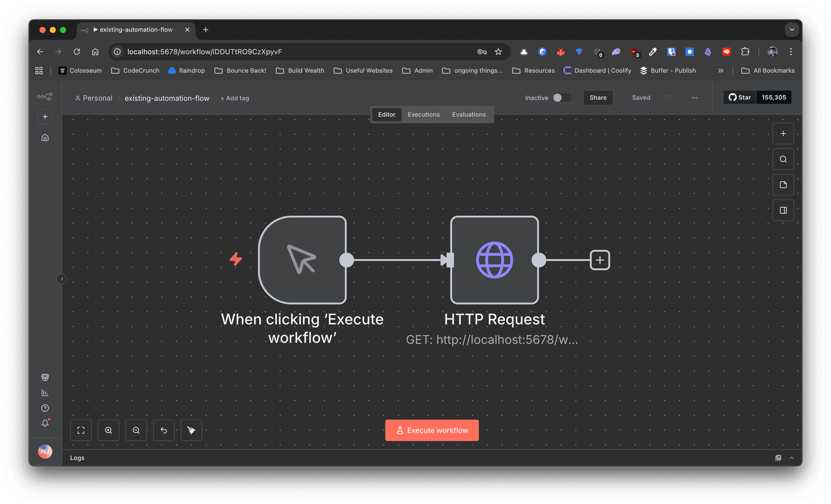Zoom in on the workflow canvas
The image size is (831, 504).
108,430
